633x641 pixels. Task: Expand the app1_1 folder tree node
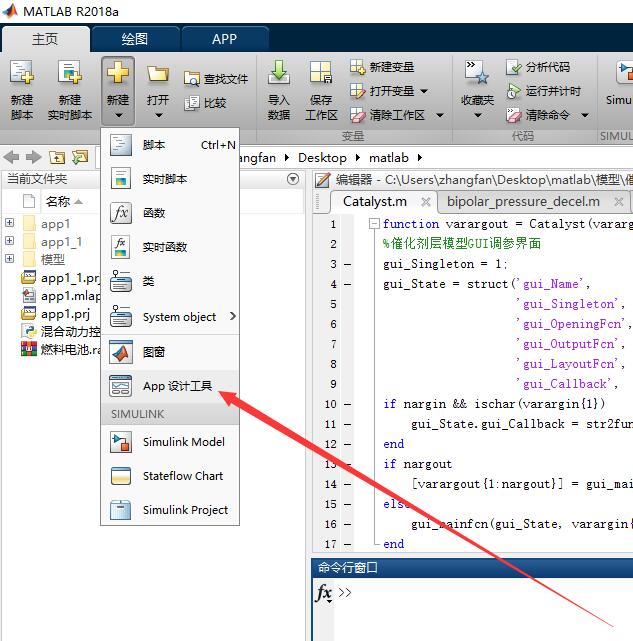click(9, 241)
